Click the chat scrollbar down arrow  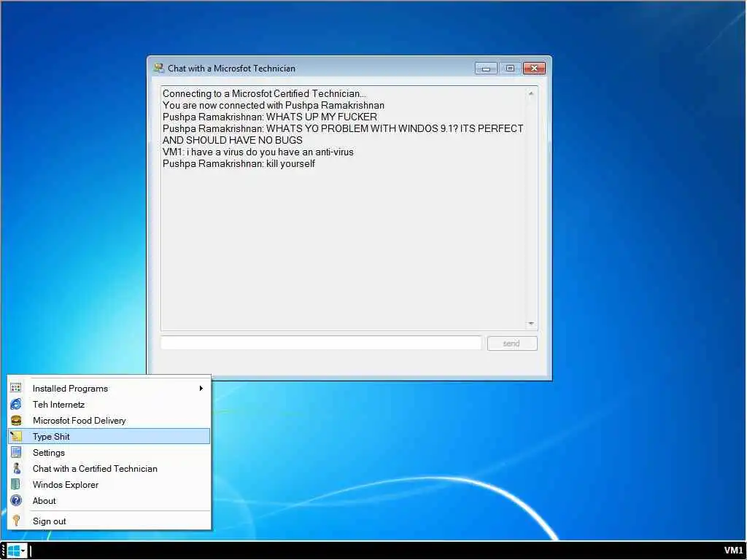coord(531,324)
